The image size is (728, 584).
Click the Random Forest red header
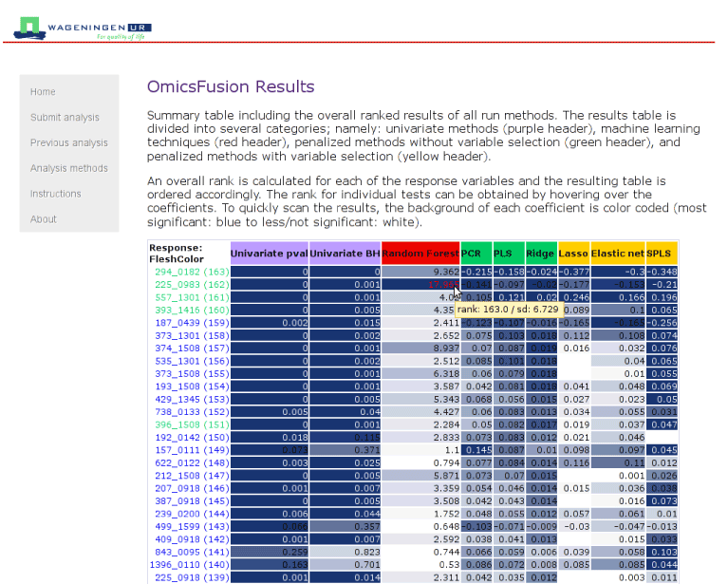click(420, 254)
